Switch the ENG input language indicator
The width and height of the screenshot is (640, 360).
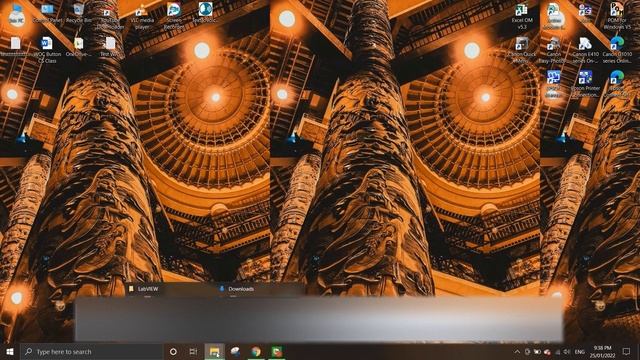point(580,351)
